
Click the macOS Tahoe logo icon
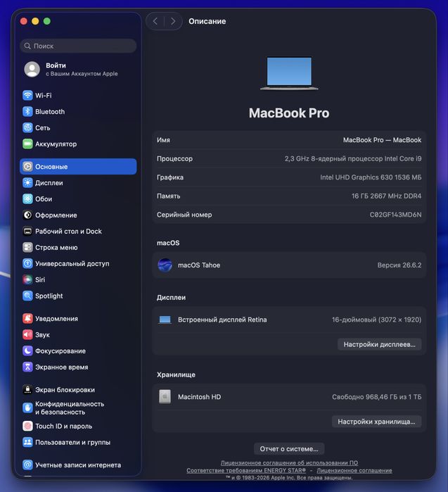coord(165,265)
